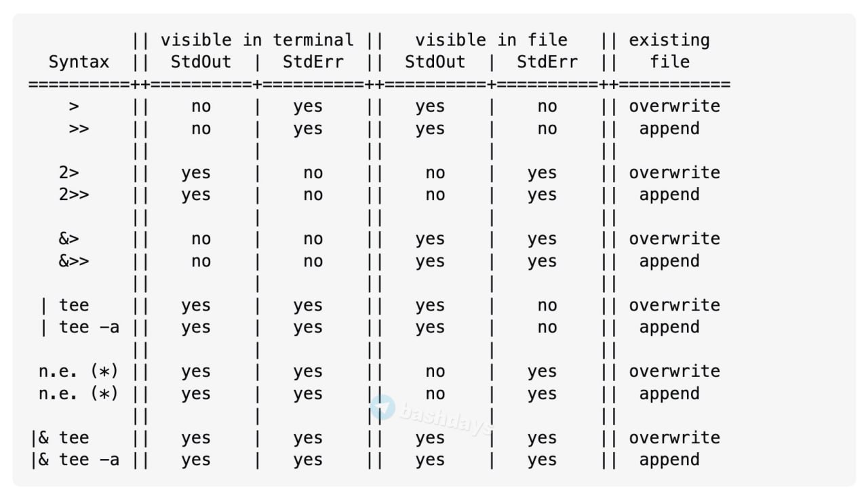868x499 pixels.
Task: Click the 'existing file' column header
Action: 669,51
